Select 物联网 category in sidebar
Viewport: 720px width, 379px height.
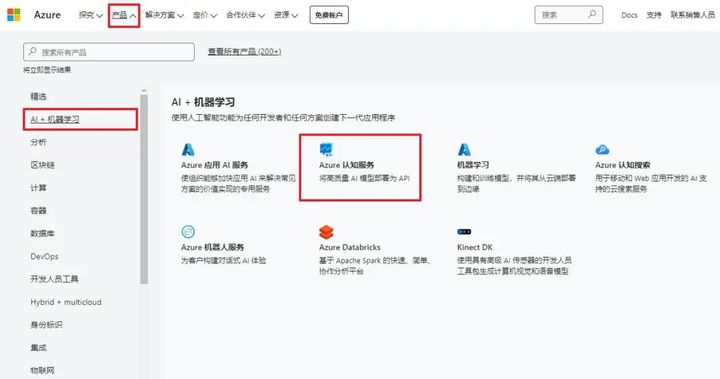point(42,370)
